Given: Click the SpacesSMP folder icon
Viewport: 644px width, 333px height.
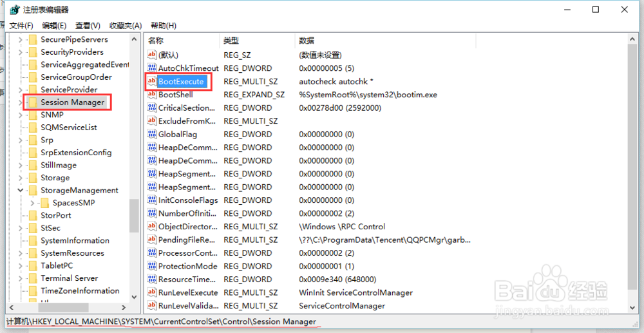Looking at the screenshot, I should [45, 203].
